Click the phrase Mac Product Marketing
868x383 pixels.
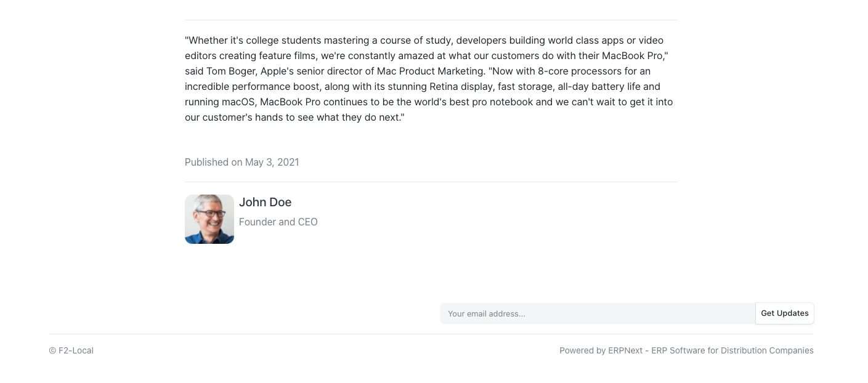coord(430,71)
